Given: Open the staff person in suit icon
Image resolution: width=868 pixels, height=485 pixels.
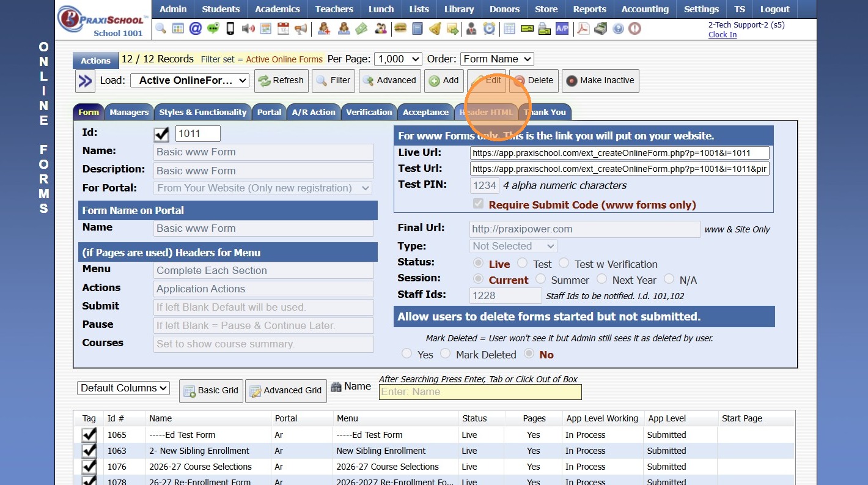Looking at the screenshot, I should click(471, 28).
